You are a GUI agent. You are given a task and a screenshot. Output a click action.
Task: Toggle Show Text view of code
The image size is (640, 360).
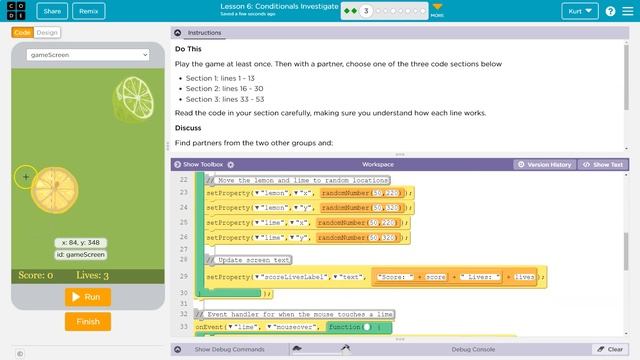click(603, 164)
